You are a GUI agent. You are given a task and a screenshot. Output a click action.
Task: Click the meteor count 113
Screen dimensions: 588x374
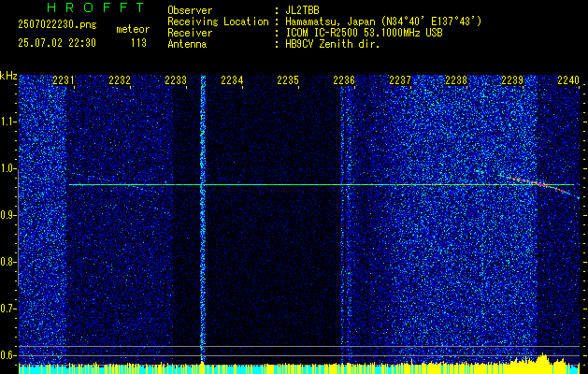coord(138,43)
